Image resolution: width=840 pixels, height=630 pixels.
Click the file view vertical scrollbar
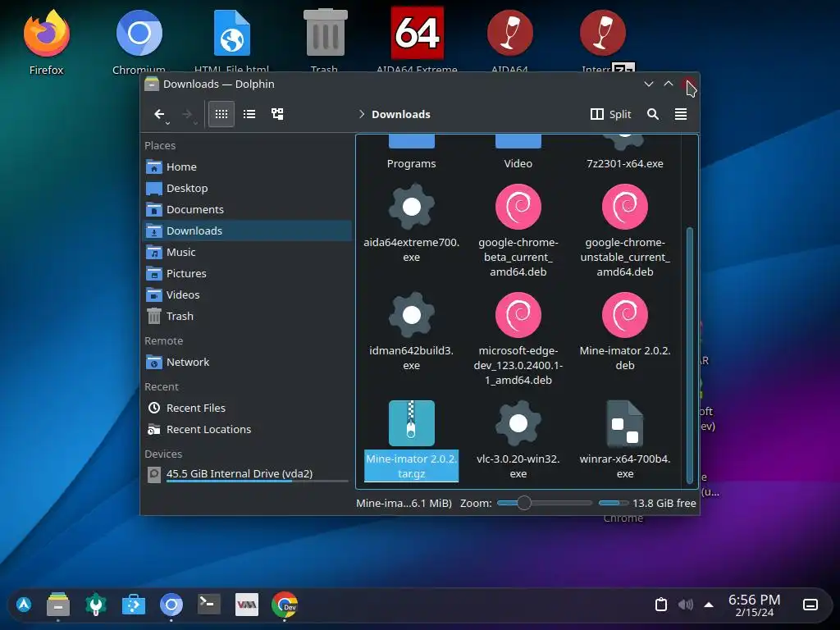tap(689, 355)
